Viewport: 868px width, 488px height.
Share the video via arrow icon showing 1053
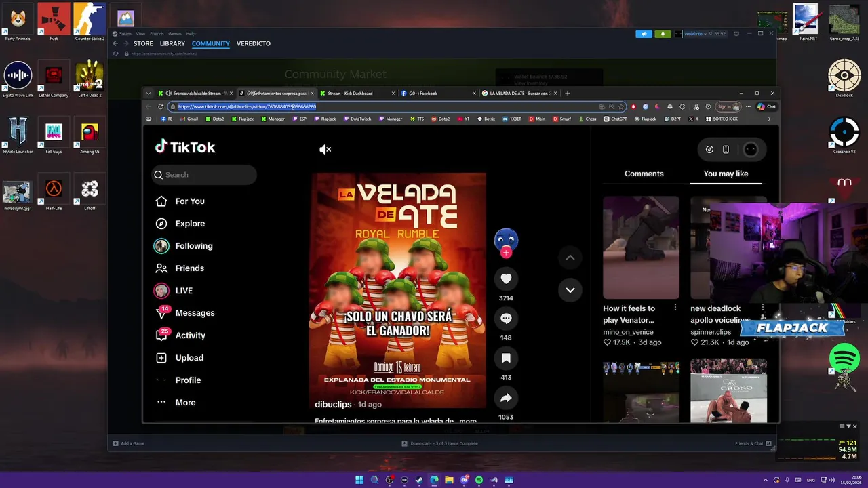506,398
